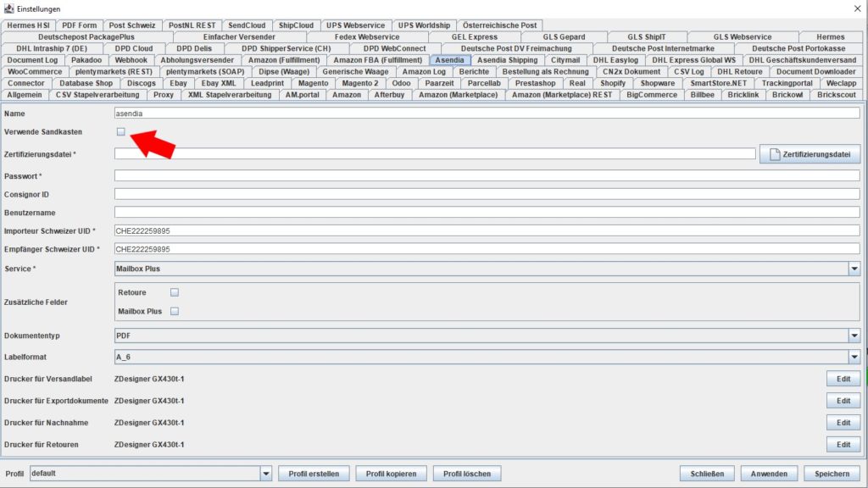Click into the Passwort field
868x488 pixels.
pyautogui.click(x=487, y=176)
